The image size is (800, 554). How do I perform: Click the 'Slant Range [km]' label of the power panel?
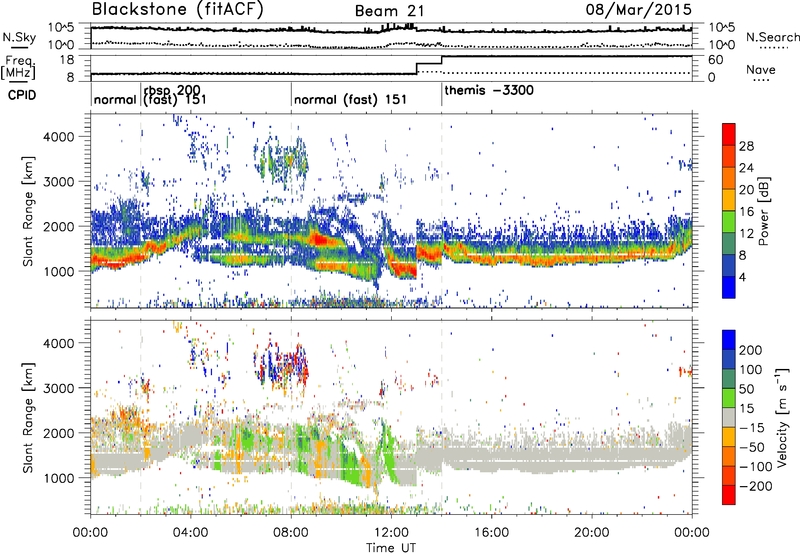tap(28, 211)
